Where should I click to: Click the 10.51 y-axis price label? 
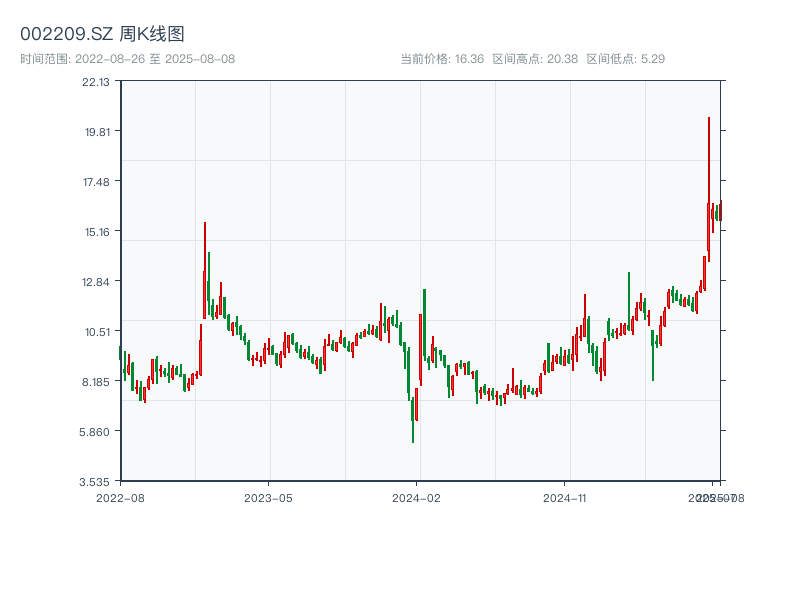point(97,331)
